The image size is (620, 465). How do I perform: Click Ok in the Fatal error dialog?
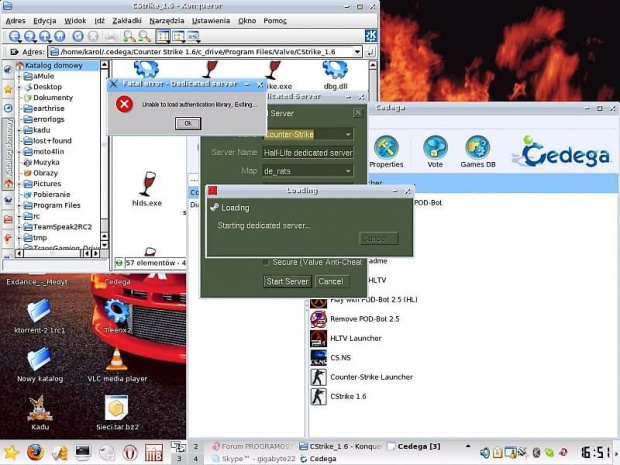click(188, 123)
